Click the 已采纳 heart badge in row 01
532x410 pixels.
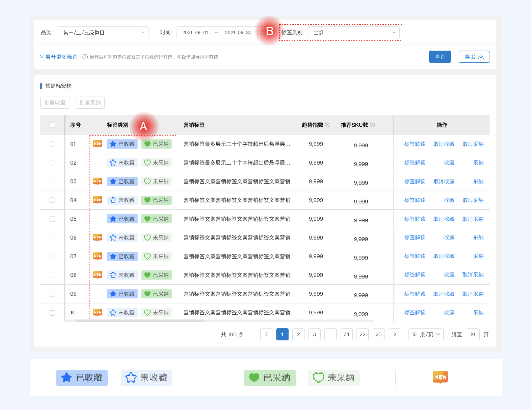click(156, 144)
